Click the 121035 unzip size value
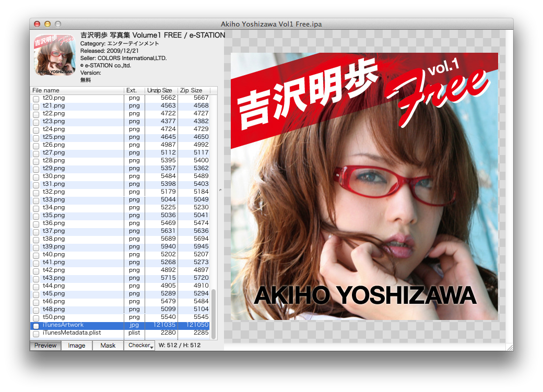 [x=164, y=325]
